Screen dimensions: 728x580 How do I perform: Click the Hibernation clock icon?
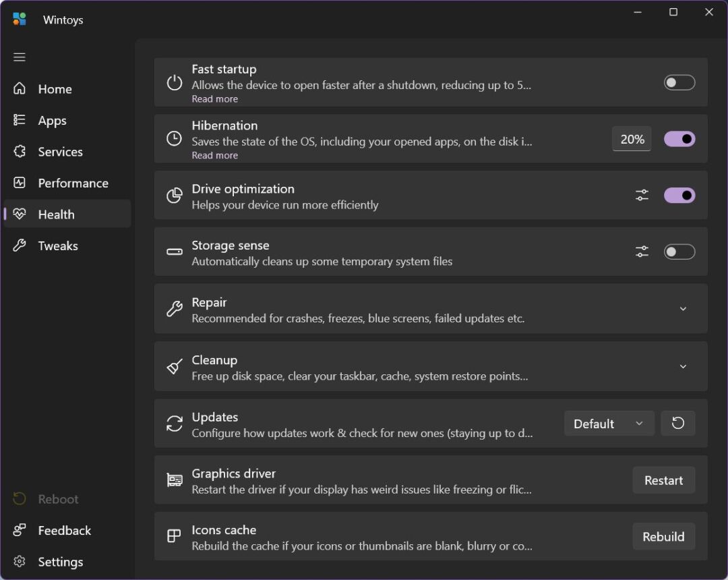[x=175, y=139]
